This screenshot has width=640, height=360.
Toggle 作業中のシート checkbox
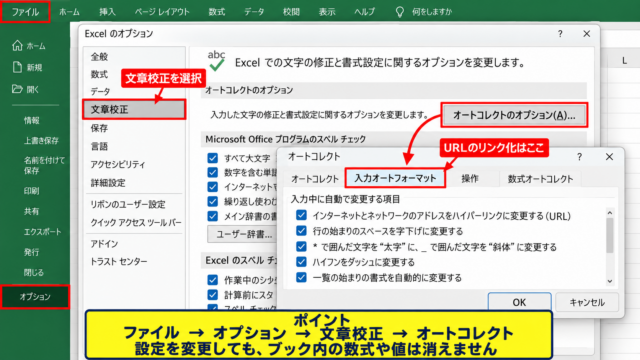point(213,280)
